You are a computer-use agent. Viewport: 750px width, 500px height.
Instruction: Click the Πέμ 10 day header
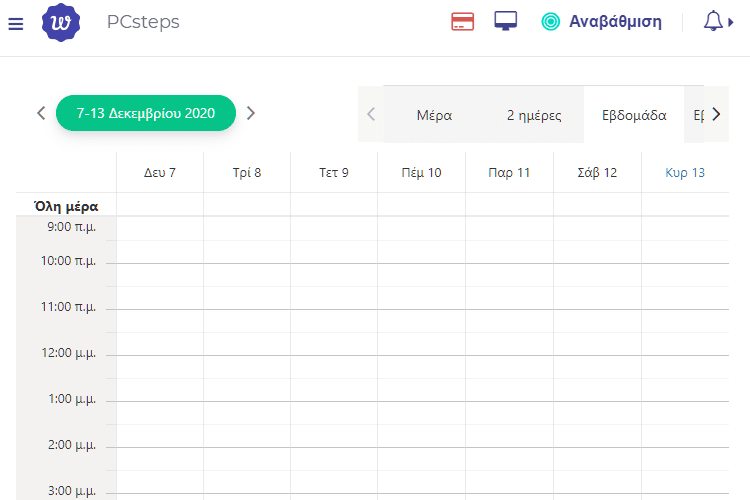coord(421,173)
